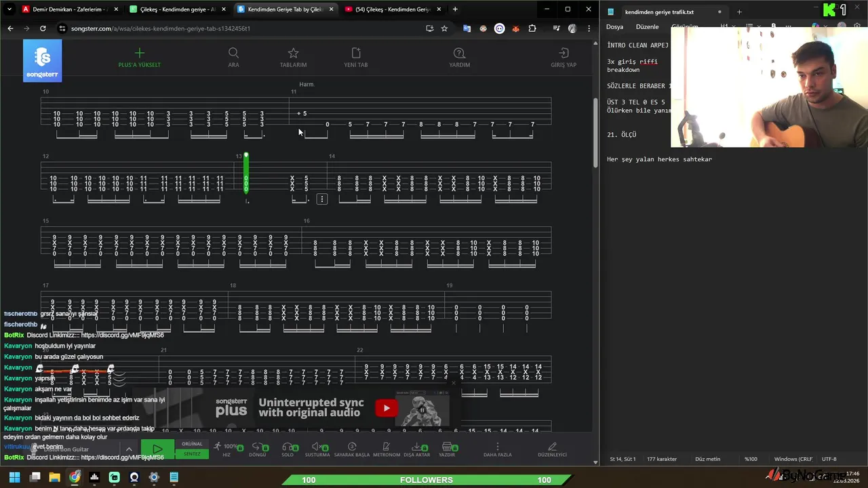Bookmark this page with the star
The height and width of the screenshot is (488, 868).
[x=444, y=28]
